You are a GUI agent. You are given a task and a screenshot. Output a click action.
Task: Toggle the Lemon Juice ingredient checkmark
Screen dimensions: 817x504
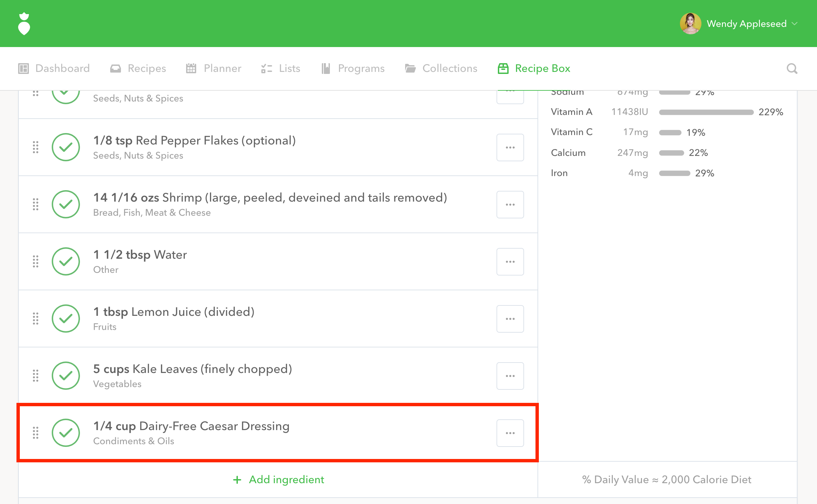(66, 319)
